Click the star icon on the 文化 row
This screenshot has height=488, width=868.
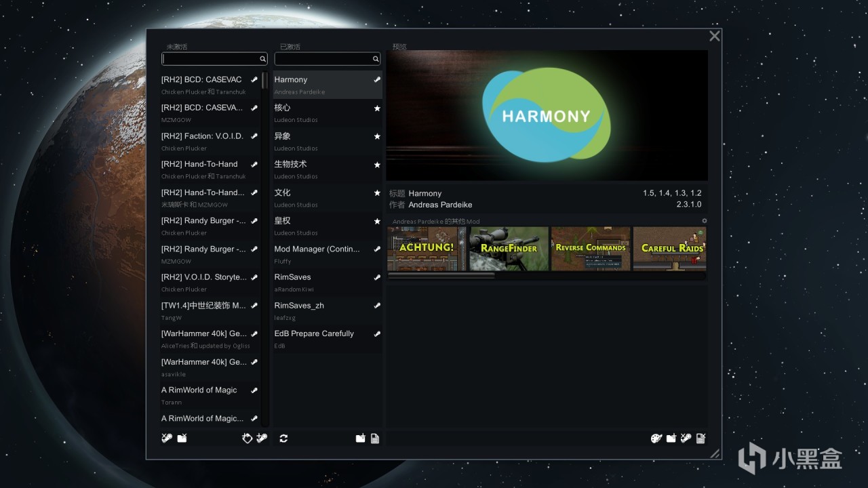point(377,193)
